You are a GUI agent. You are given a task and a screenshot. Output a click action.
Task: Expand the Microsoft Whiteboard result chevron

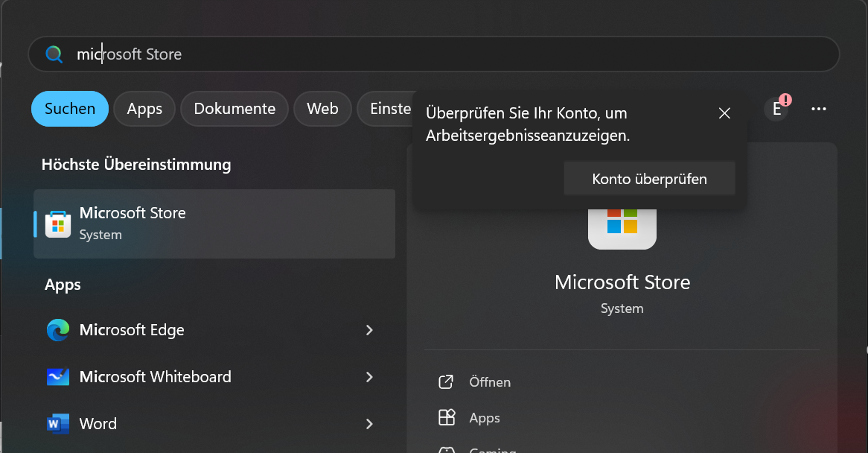tap(369, 377)
